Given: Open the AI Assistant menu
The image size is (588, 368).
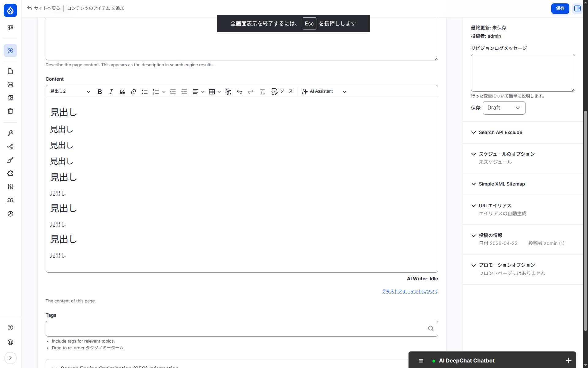Looking at the screenshot, I should point(324,91).
